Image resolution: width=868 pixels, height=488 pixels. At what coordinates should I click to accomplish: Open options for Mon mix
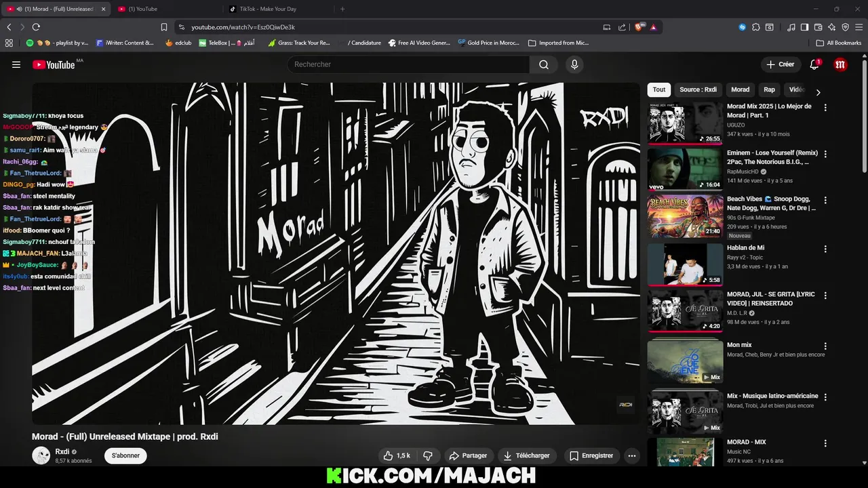(x=825, y=346)
